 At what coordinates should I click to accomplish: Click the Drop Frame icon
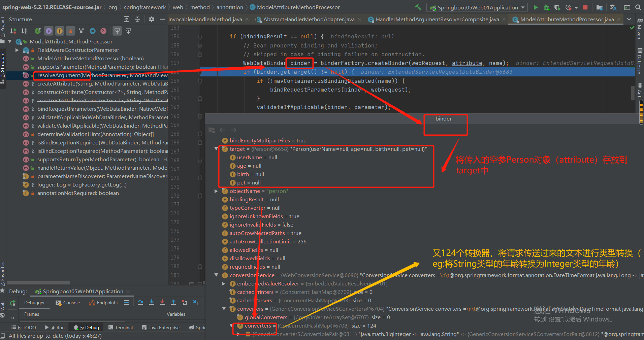click(184, 302)
